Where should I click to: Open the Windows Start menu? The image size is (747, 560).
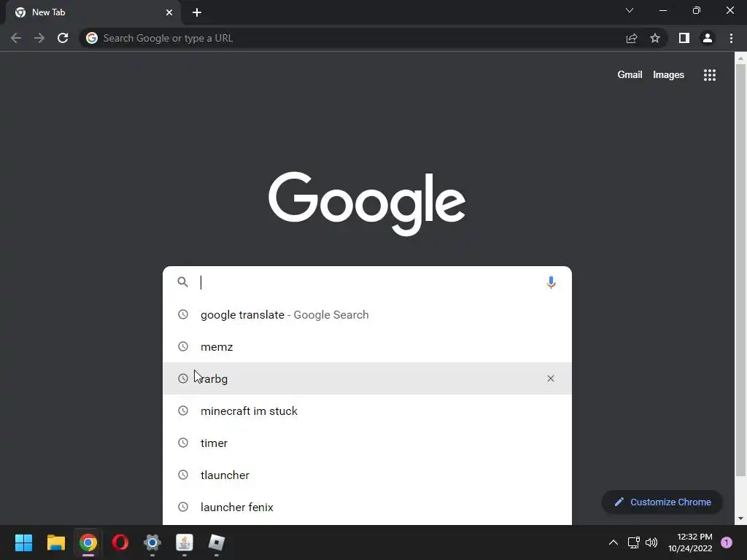coord(23,542)
